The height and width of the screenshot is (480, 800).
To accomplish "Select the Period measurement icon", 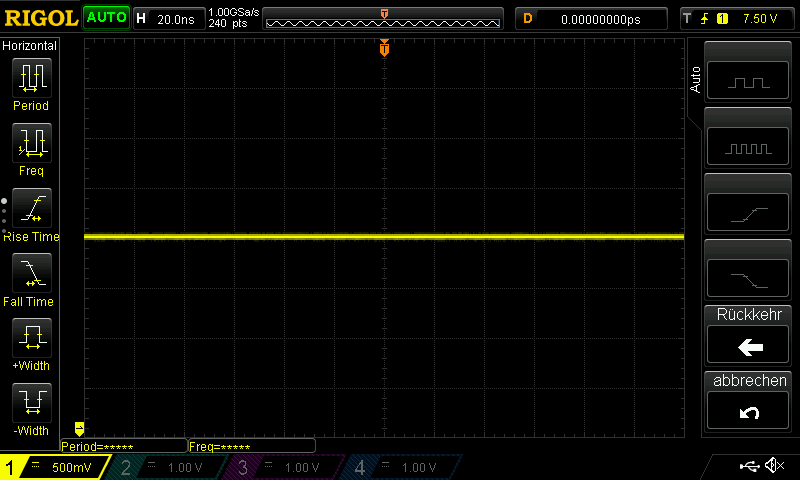I will click(x=32, y=78).
